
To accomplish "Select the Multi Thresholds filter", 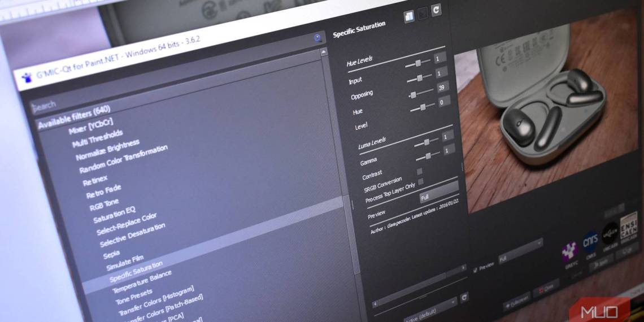I will pyautogui.click(x=97, y=139).
